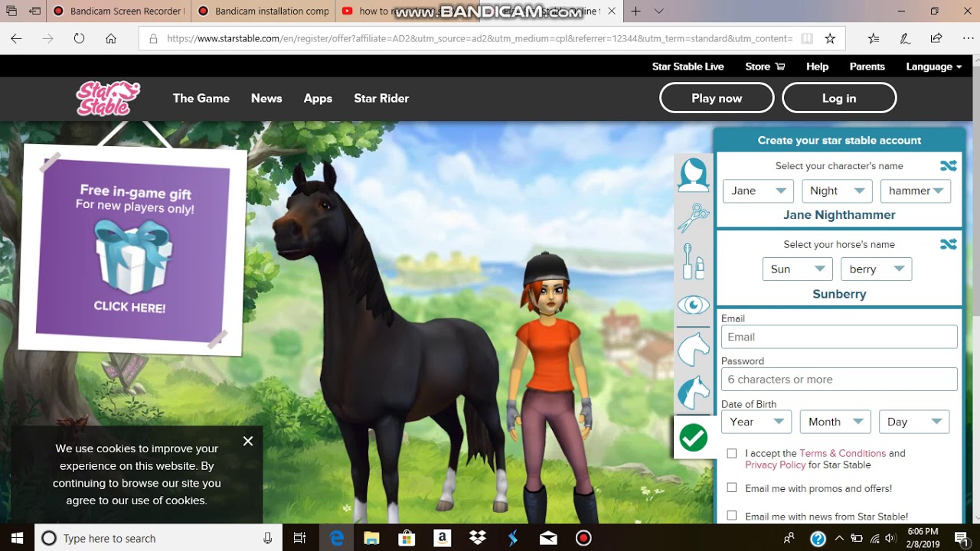Click the add notes pen icon
The height and width of the screenshot is (551, 980).
pyautogui.click(x=905, y=38)
